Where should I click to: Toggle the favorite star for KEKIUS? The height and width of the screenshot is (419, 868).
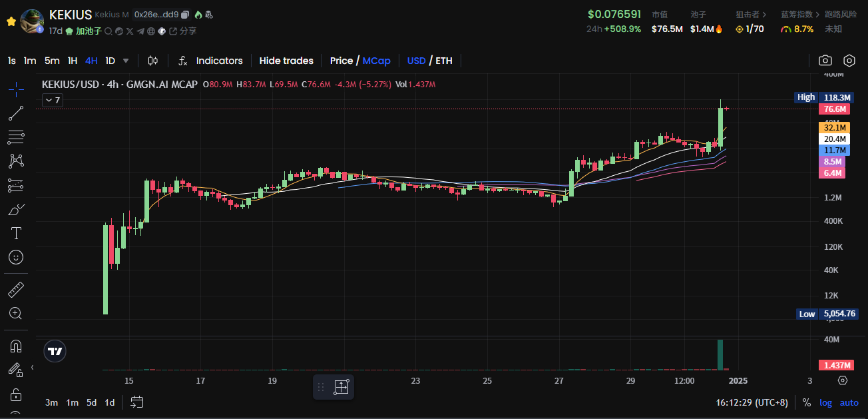coord(11,21)
